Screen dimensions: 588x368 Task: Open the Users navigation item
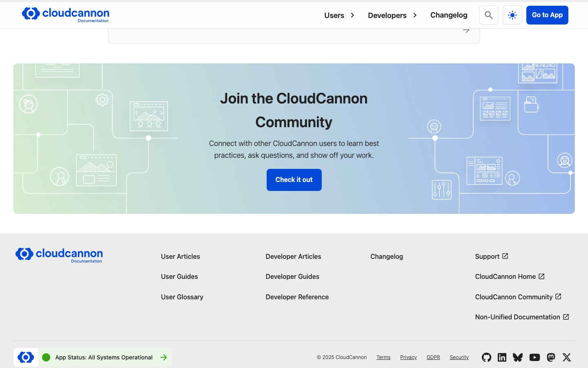click(334, 16)
